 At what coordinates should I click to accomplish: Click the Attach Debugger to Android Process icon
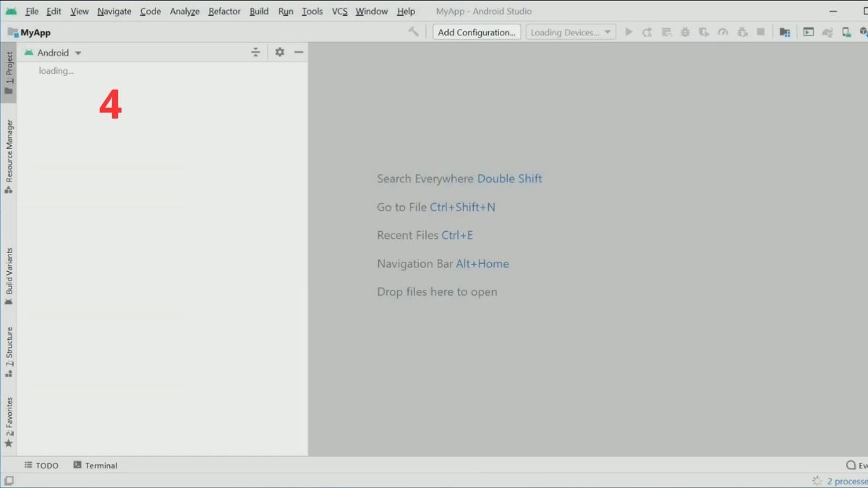(742, 32)
